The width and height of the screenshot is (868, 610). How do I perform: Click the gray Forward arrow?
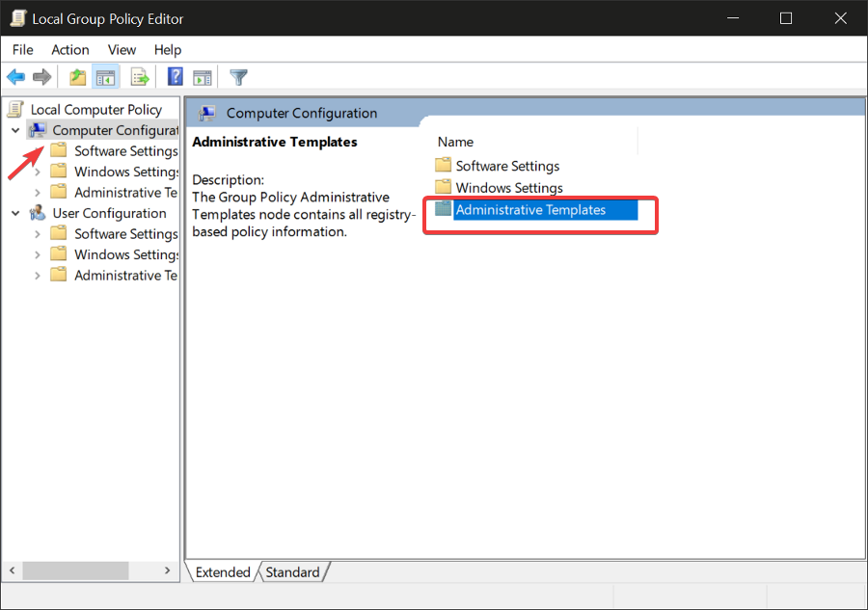point(42,77)
